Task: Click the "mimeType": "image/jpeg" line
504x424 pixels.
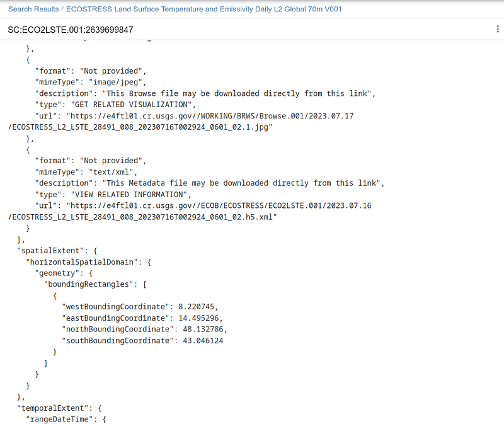Action: pos(91,83)
